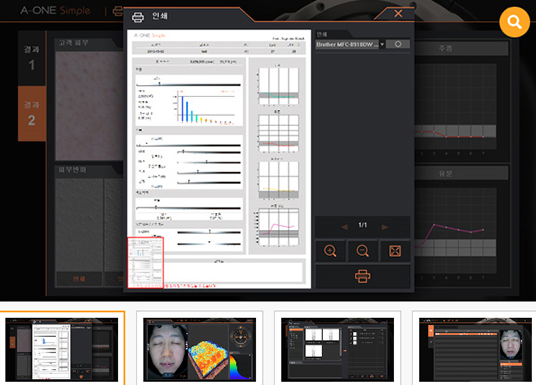Zoom out of the print preview
Viewport: 536px width, 385px height.
pos(363,251)
